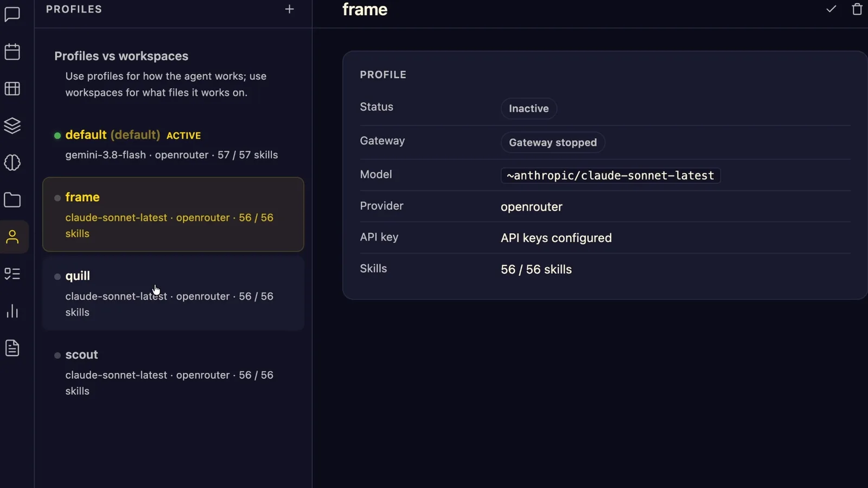Click the Status label in Profile panel
The height and width of the screenshot is (488, 868).
pos(376,107)
